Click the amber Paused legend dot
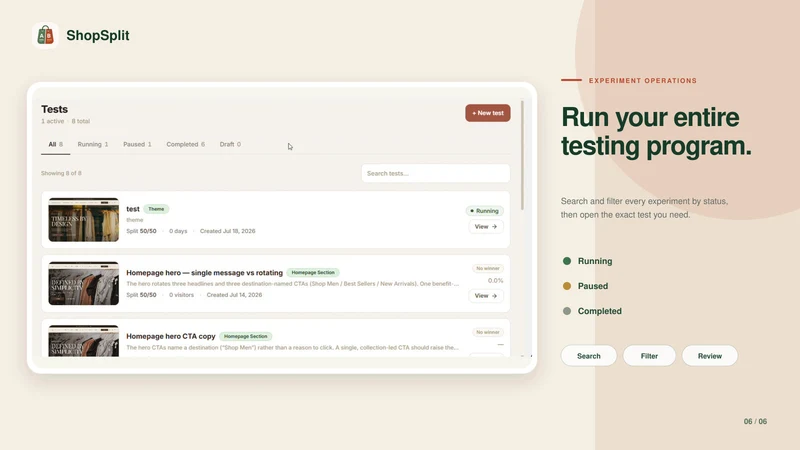800x450 pixels. pyautogui.click(x=566, y=286)
